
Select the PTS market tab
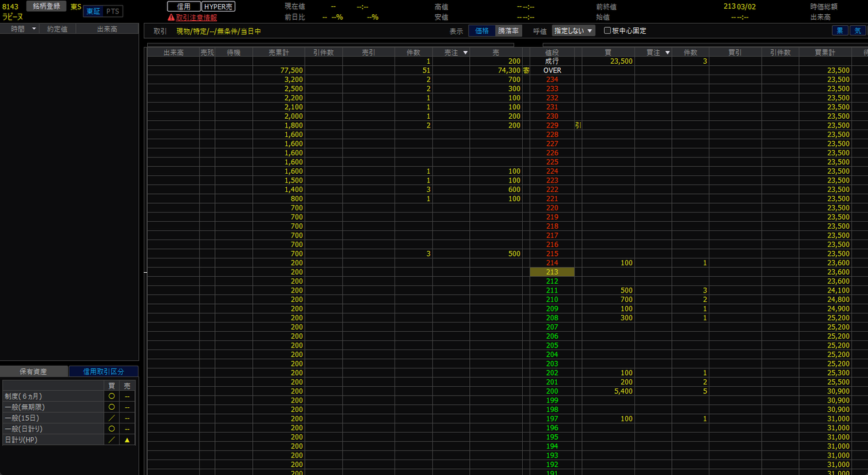tap(113, 12)
